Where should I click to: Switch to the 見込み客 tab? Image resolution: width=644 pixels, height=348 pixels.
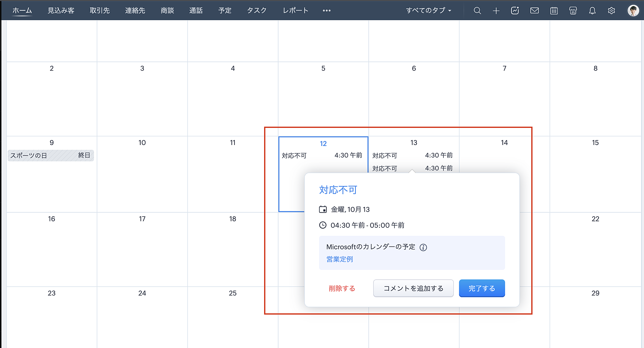(61, 11)
